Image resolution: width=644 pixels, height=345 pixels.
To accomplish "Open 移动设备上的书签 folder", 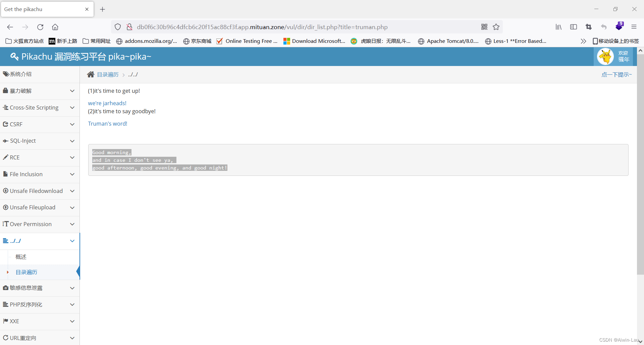I will point(616,41).
